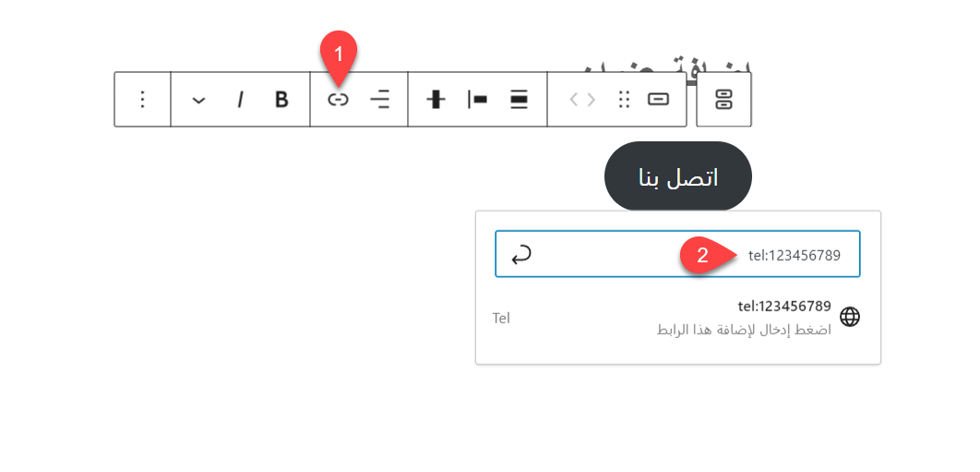Click the six-dot drag handle
Screen dimensions: 980x472
(x=624, y=100)
